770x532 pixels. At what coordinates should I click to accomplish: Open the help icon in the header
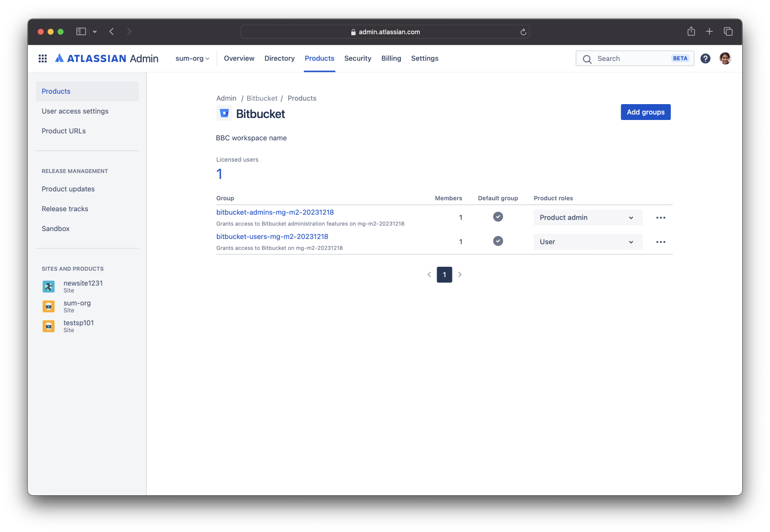coord(705,58)
